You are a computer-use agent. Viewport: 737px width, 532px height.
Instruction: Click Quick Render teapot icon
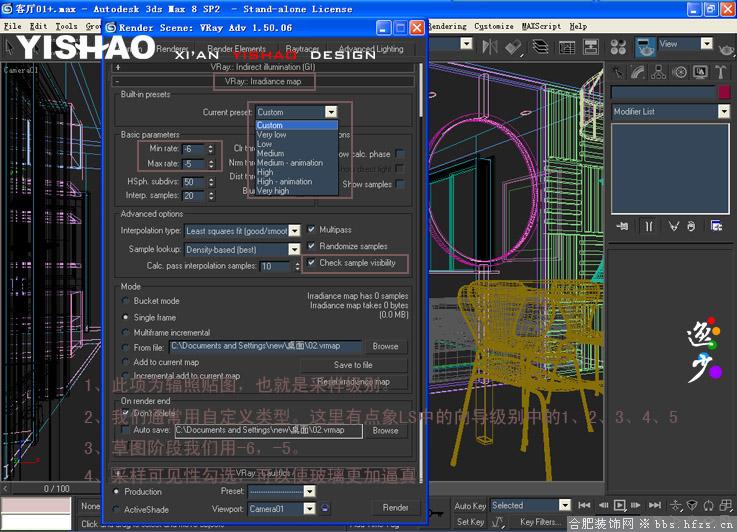[727, 48]
